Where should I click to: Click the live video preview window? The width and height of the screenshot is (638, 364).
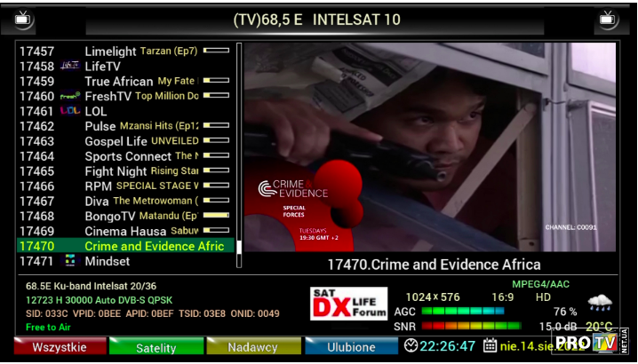coord(430,147)
